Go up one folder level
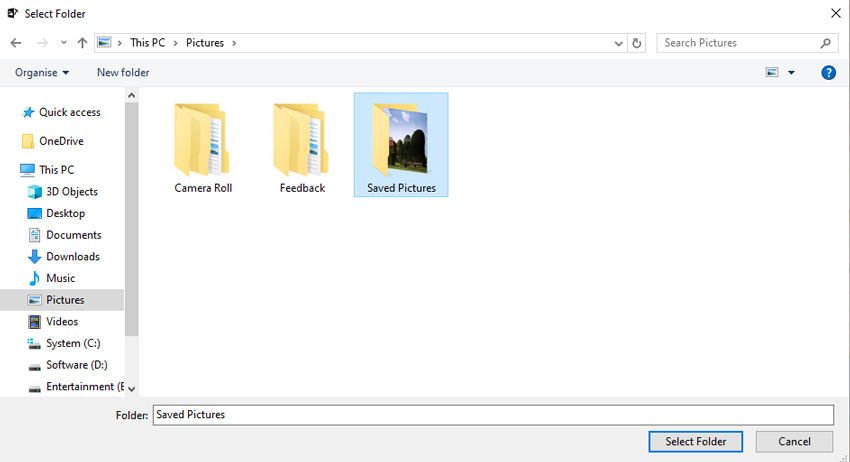This screenshot has width=850, height=462. click(x=82, y=43)
